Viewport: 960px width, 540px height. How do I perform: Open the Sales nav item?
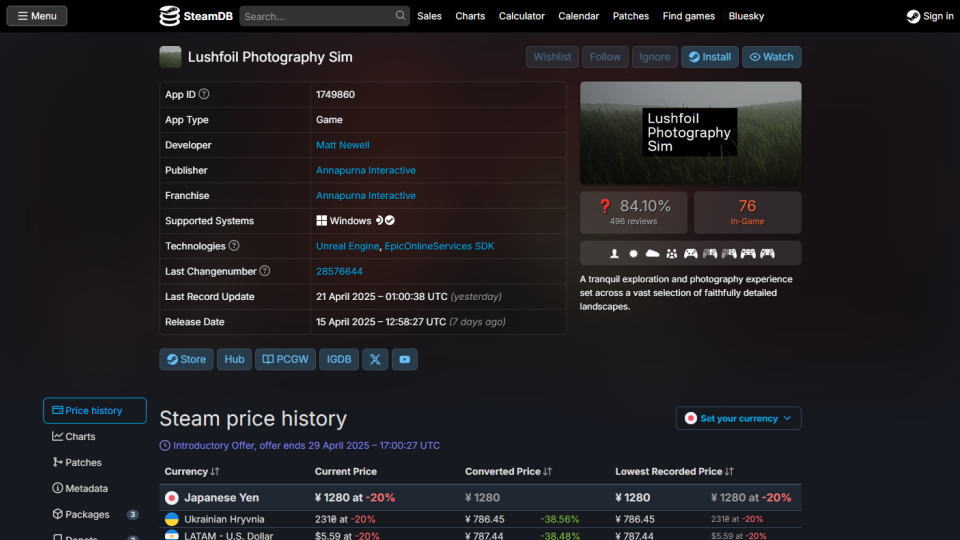pos(429,16)
